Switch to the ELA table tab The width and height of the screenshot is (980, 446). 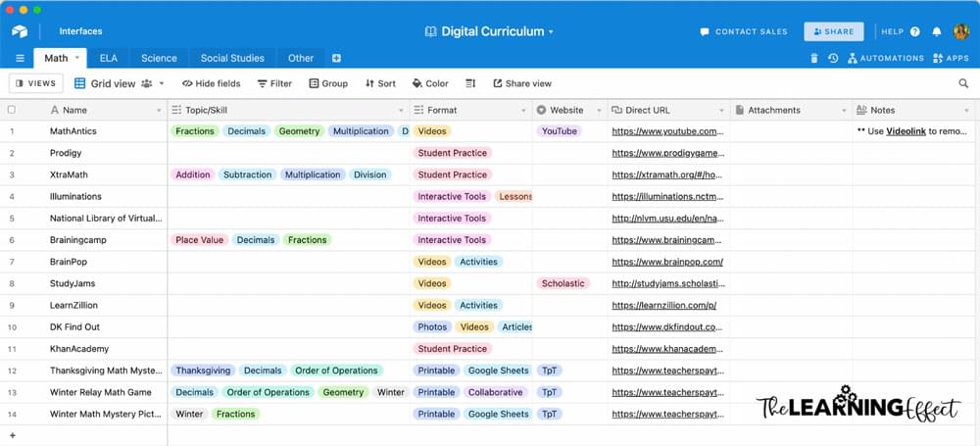(108, 58)
